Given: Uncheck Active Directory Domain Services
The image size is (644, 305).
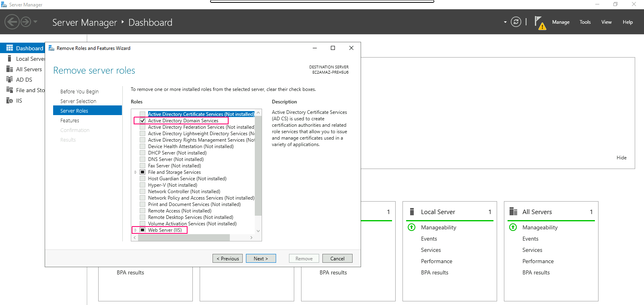Looking at the screenshot, I should click(x=142, y=120).
